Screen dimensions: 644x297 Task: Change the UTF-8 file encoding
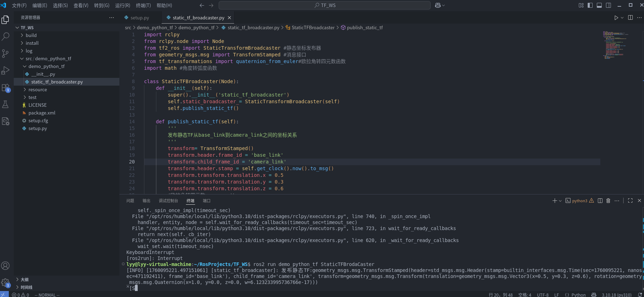click(543, 295)
